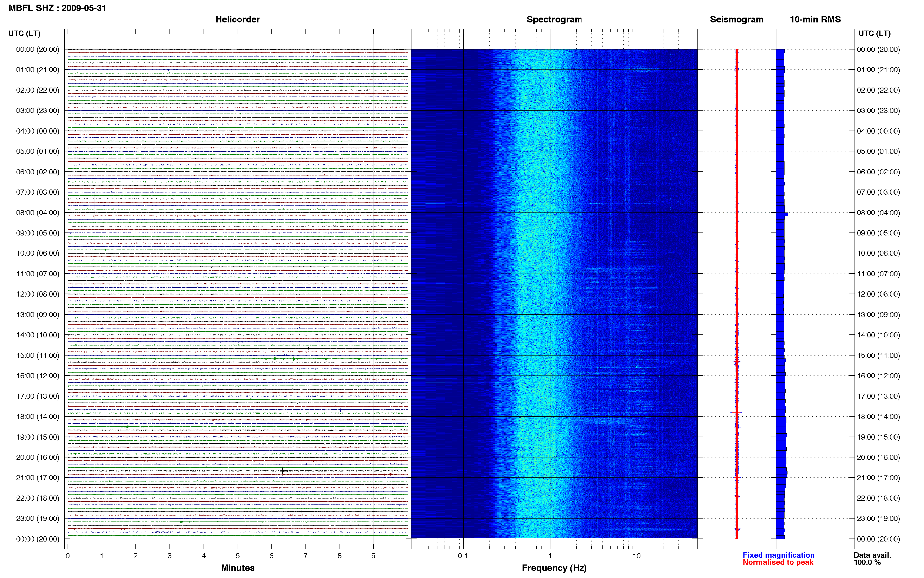
Task: Click the seismogram burst just after 15:00
Action: pos(737,361)
